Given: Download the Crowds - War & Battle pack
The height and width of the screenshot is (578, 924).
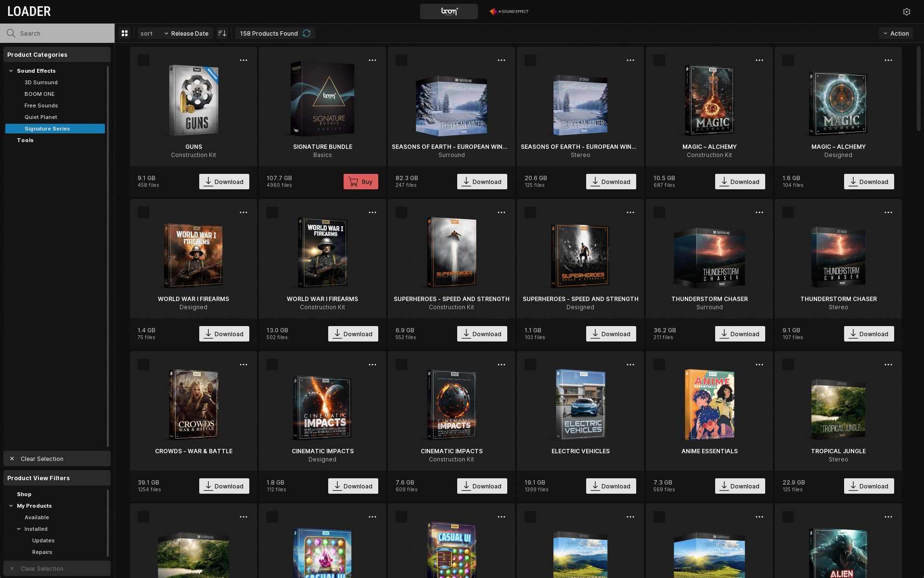Looking at the screenshot, I should point(224,486).
